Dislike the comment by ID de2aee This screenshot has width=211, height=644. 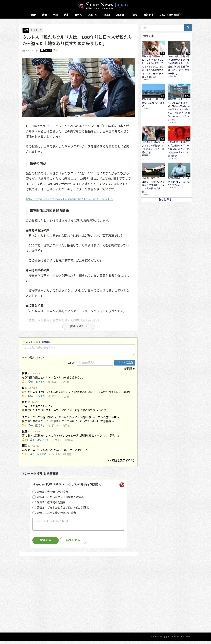pos(29,382)
